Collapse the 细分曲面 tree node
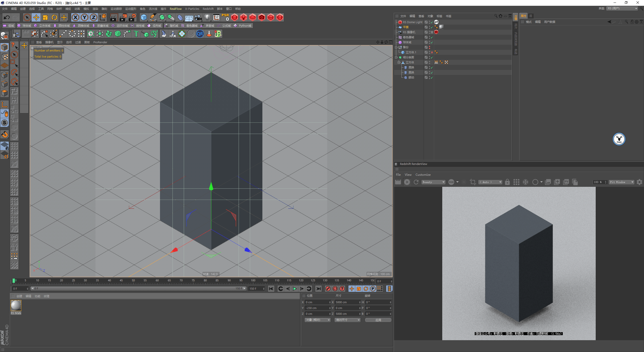The height and width of the screenshot is (352, 644). [396, 57]
